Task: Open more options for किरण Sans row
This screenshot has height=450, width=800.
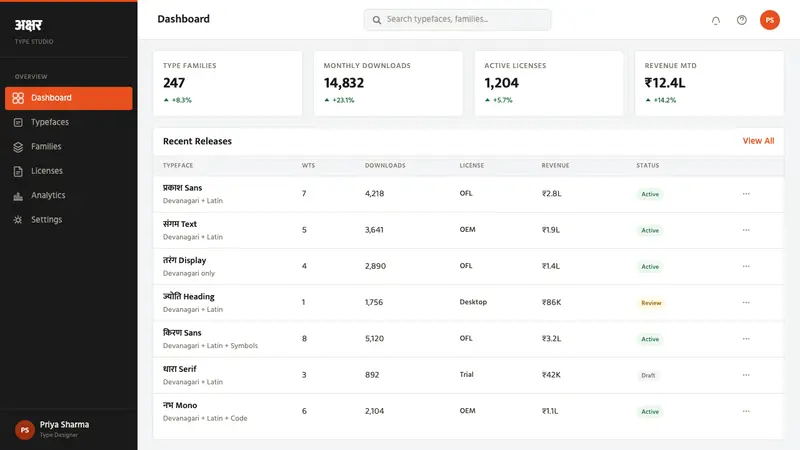Action: point(746,339)
